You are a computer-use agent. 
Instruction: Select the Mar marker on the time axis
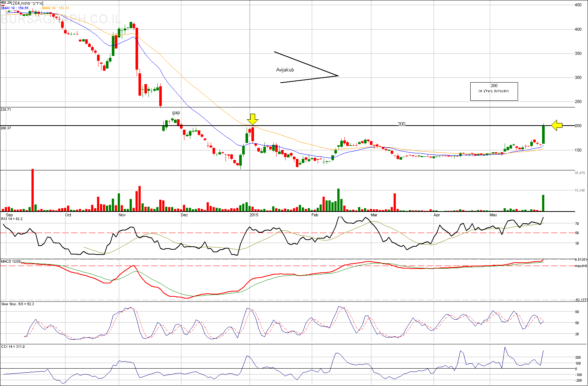tap(374, 215)
